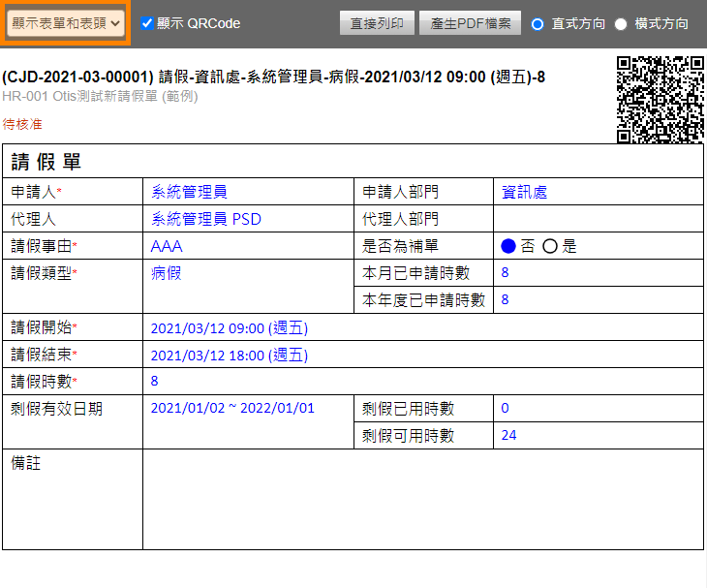
Task: Click the 請假開始 label
Action: coord(42,327)
